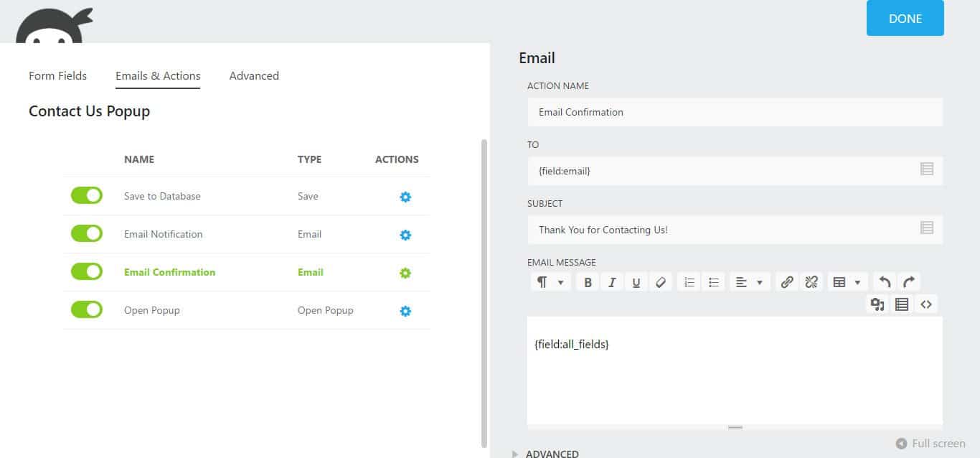This screenshot has width=980, height=458.
Task: Open the paragraph format dropdown
Action: tap(550, 281)
